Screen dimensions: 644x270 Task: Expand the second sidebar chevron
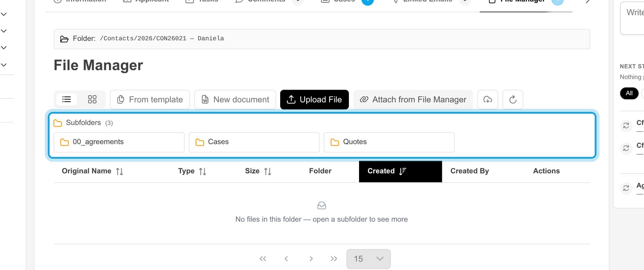[x=4, y=31]
